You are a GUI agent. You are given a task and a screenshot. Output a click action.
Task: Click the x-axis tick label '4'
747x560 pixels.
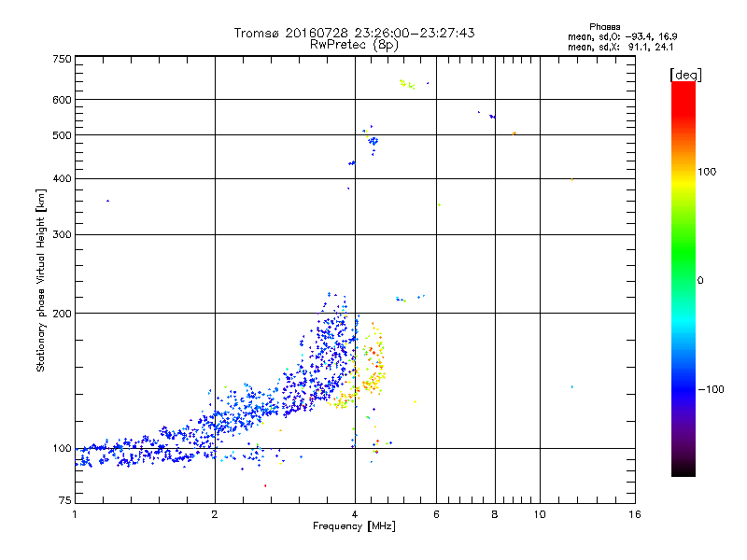click(355, 514)
